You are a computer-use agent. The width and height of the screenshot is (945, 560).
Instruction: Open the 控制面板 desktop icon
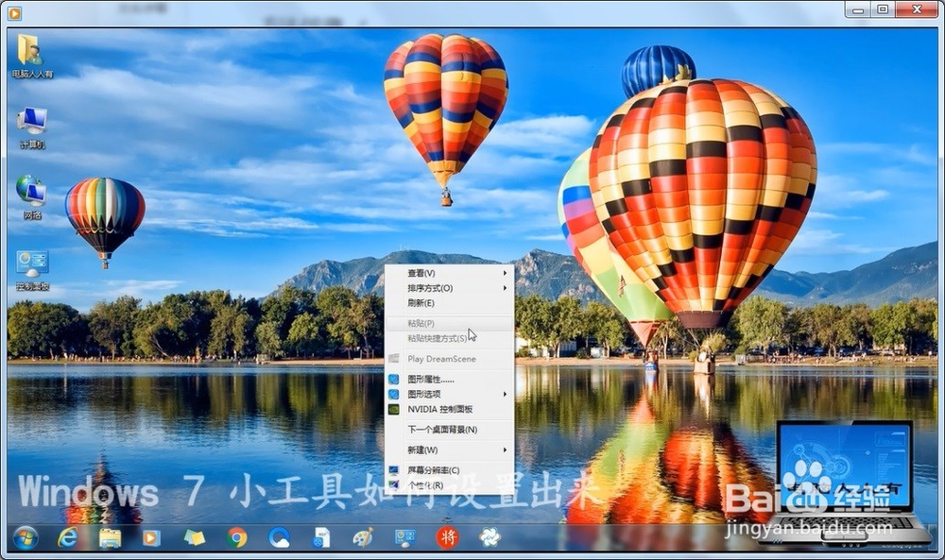point(32,271)
